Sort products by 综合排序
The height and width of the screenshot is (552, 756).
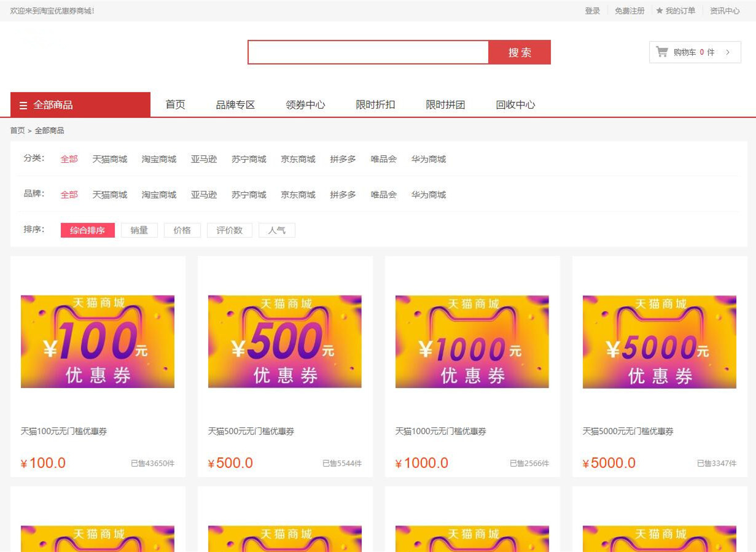click(x=88, y=230)
